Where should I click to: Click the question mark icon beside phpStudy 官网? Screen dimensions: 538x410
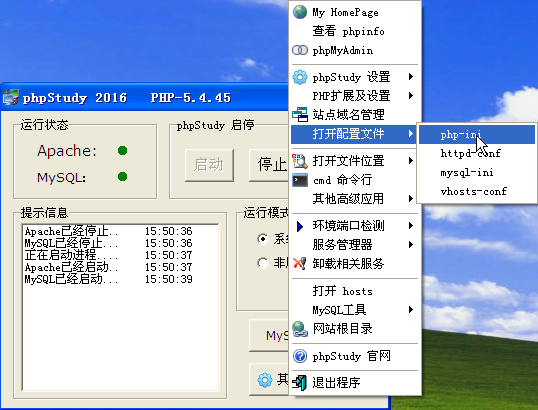(x=300, y=356)
